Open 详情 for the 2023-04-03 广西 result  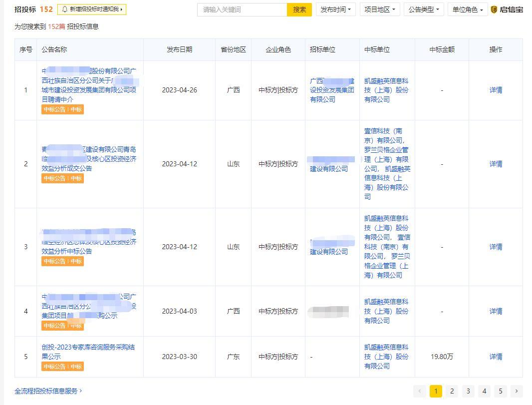coord(495,311)
